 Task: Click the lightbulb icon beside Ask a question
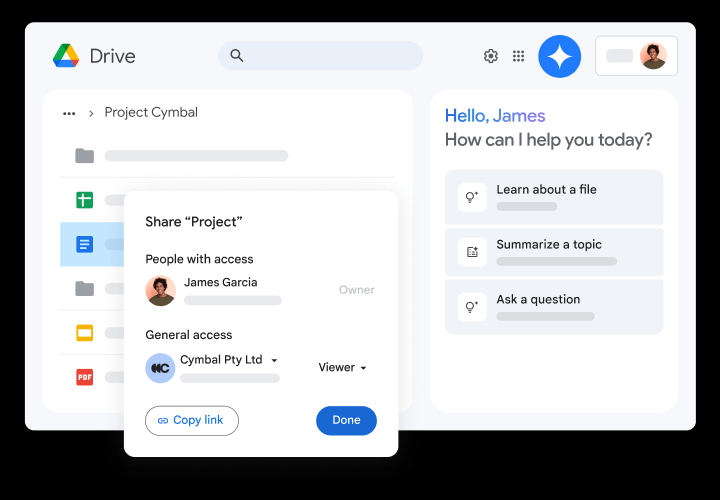point(472,307)
